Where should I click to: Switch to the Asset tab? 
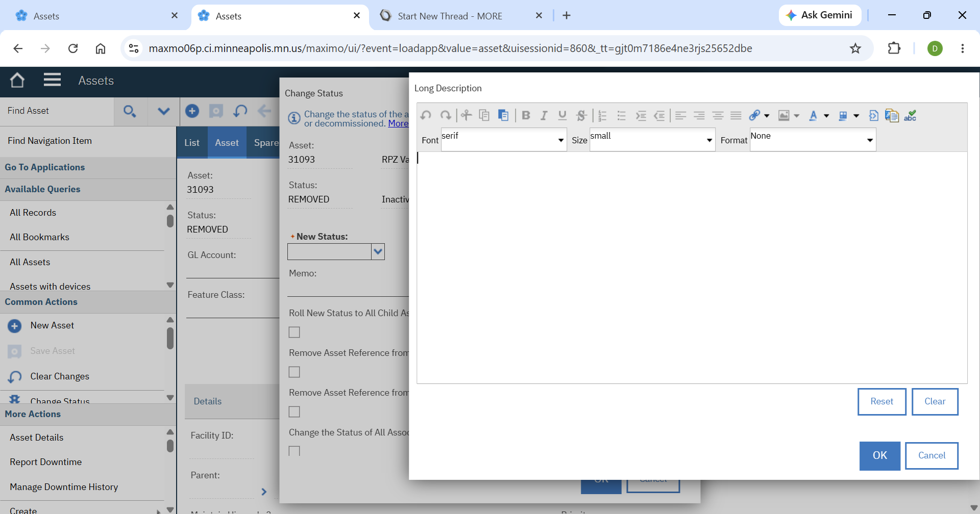(227, 143)
